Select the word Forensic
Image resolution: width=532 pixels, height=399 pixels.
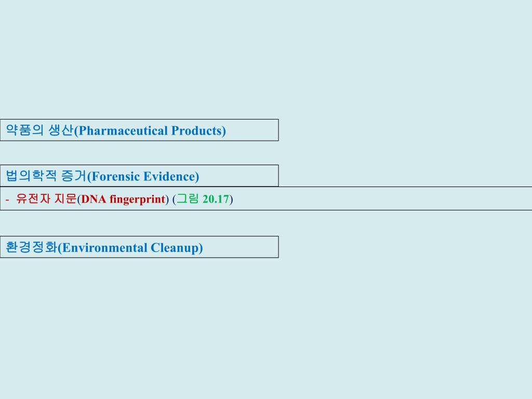(116, 177)
